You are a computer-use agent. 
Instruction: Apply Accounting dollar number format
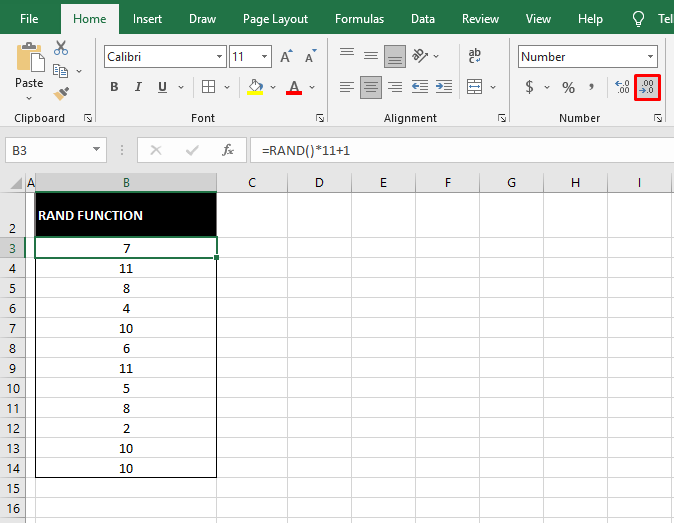click(x=530, y=87)
